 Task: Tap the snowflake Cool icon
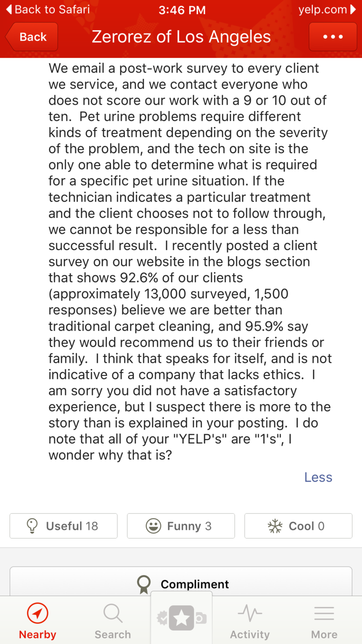tap(275, 526)
